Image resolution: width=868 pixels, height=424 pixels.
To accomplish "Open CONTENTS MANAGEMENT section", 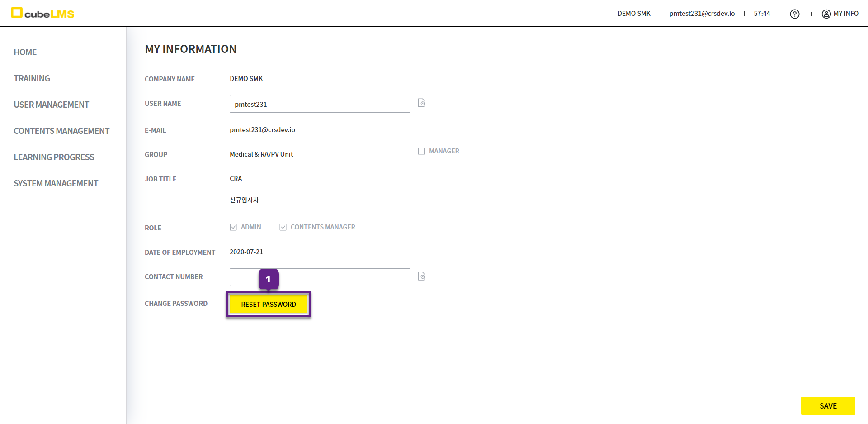I will [x=61, y=131].
